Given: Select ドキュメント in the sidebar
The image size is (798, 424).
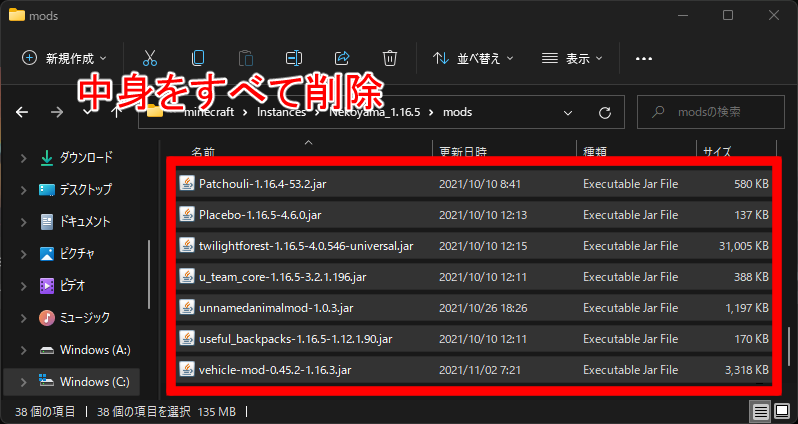Looking at the screenshot, I should 75,222.
